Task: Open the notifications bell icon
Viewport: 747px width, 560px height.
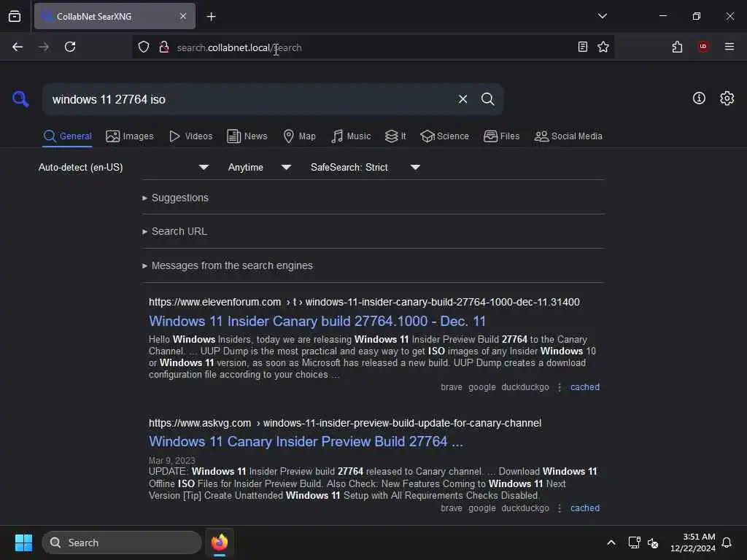Action: pos(727,542)
